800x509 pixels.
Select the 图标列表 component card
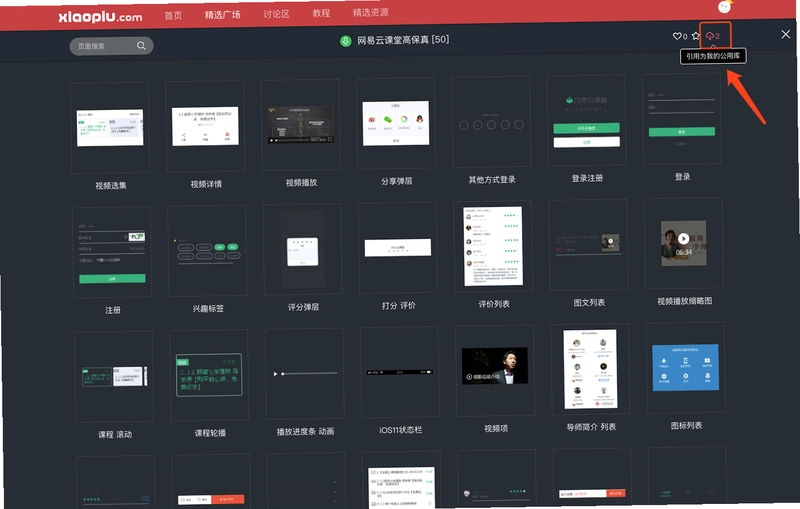tap(686, 367)
